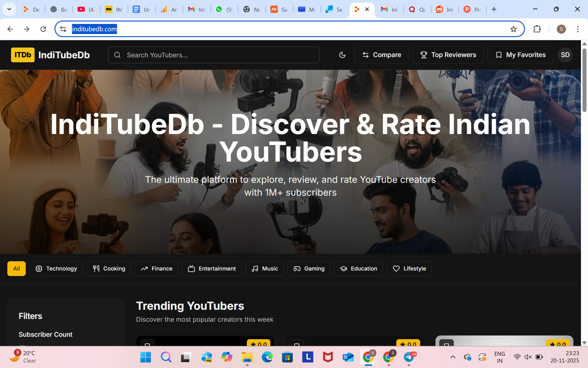This screenshot has height=368, width=588.
Task: Select the Gaming gamepad category icon
Action: tap(297, 269)
